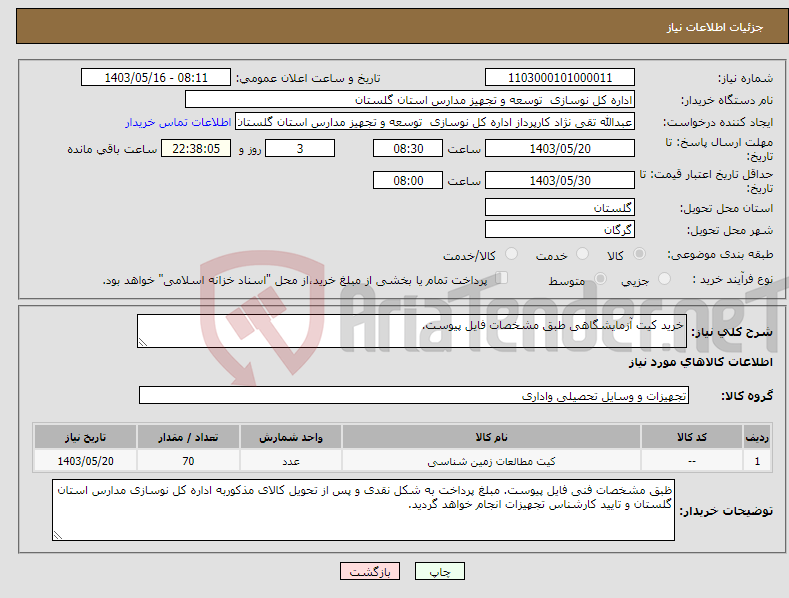Click the table date cell 1403/05/20
Viewport: 789px width, 598px height.
[85, 461]
